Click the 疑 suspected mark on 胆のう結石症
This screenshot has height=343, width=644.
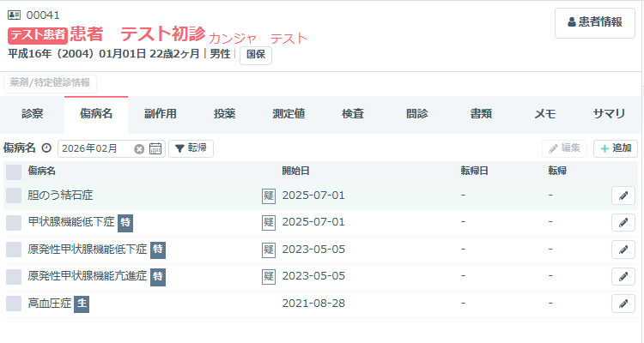click(x=269, y=196)
